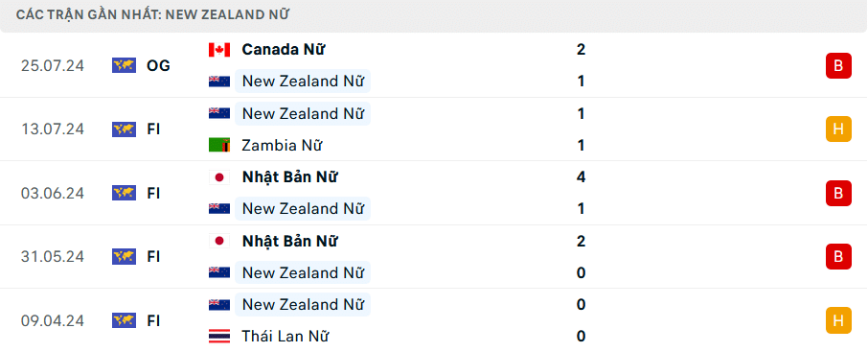
Task: Click New Zealand flag in 09.04.24 match
Action: pyautogui.click(x=219, y=305)
